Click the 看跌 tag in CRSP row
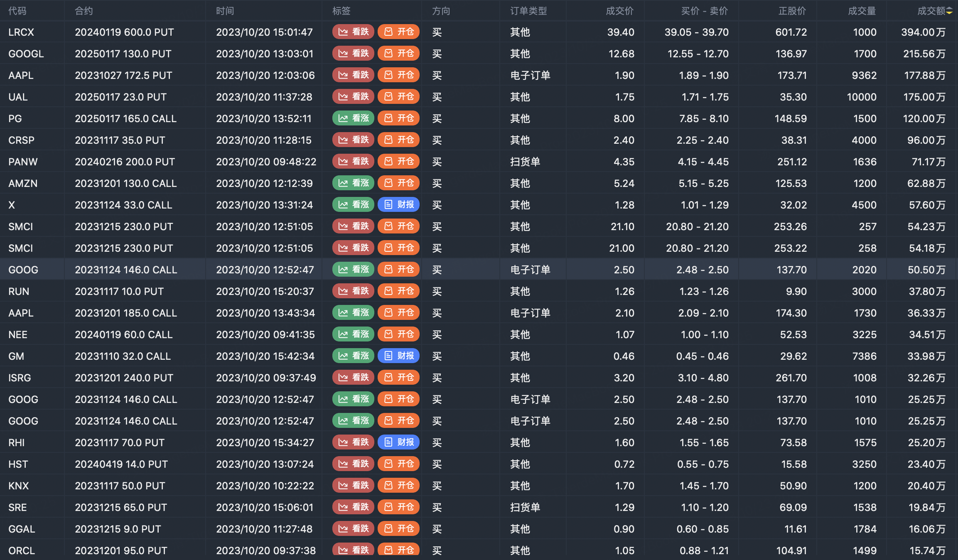This screenshot has width=958, height=560. (x=353, y=140)
